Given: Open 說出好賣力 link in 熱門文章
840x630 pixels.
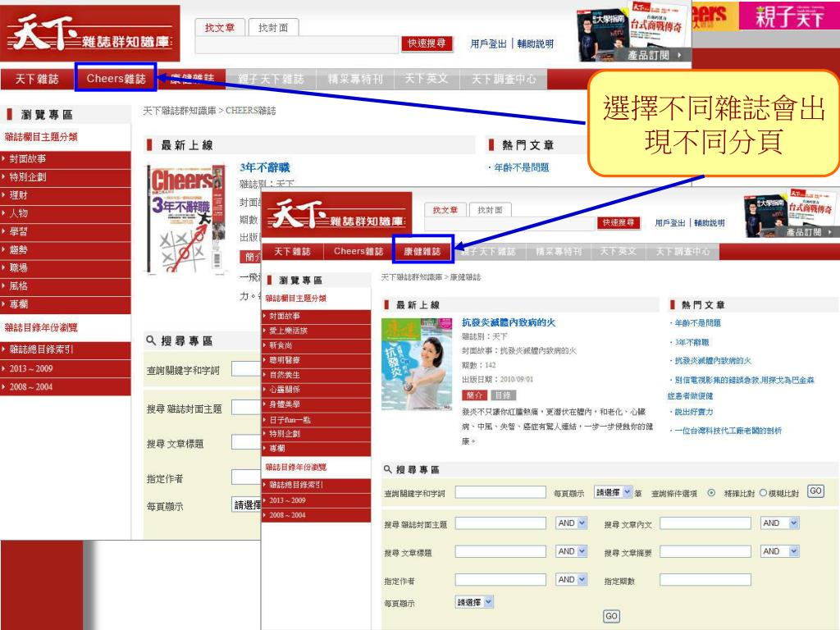Looking at the screenshot, I should point(694,412).
